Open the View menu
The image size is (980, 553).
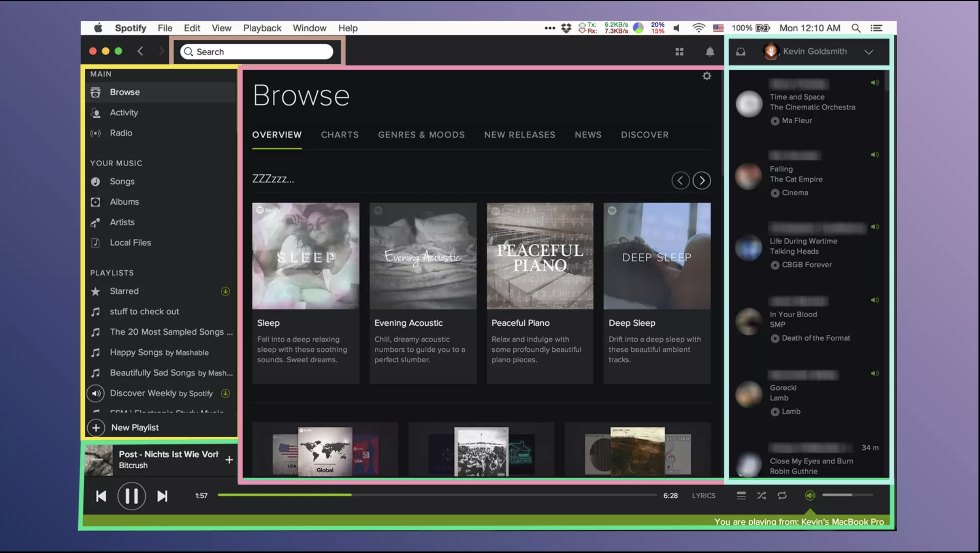[221, 28]
